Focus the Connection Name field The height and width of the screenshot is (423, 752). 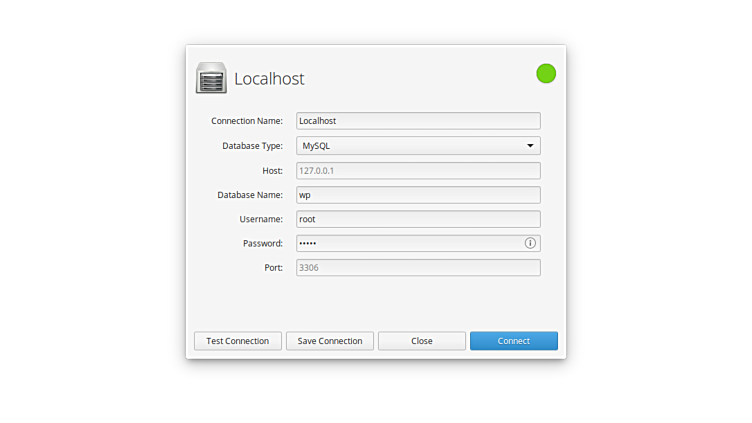[418, 121]
